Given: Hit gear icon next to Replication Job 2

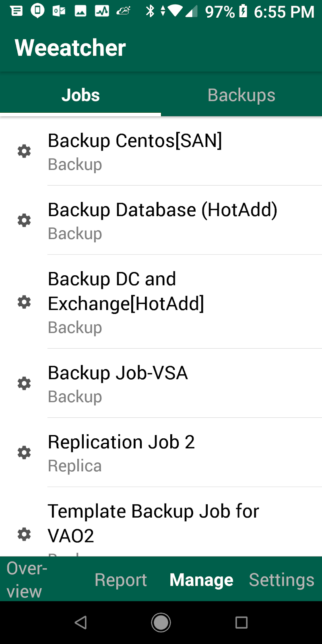Looking at the screenshot, I should tap(24, 453).
